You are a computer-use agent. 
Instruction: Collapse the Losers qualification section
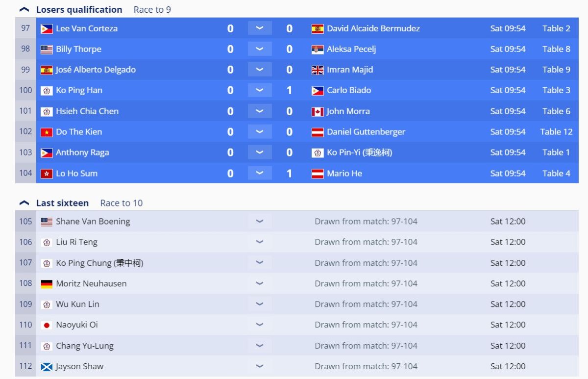(x=24, y=10)
